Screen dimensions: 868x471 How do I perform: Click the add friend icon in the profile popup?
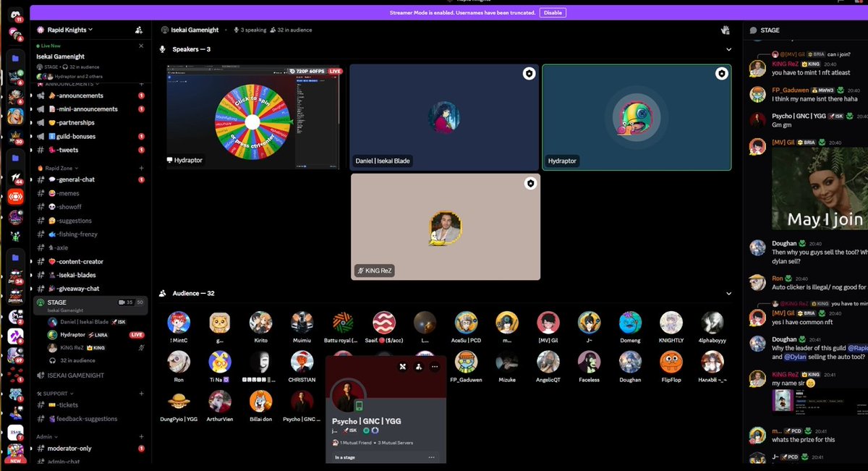(x=419, y=367)
